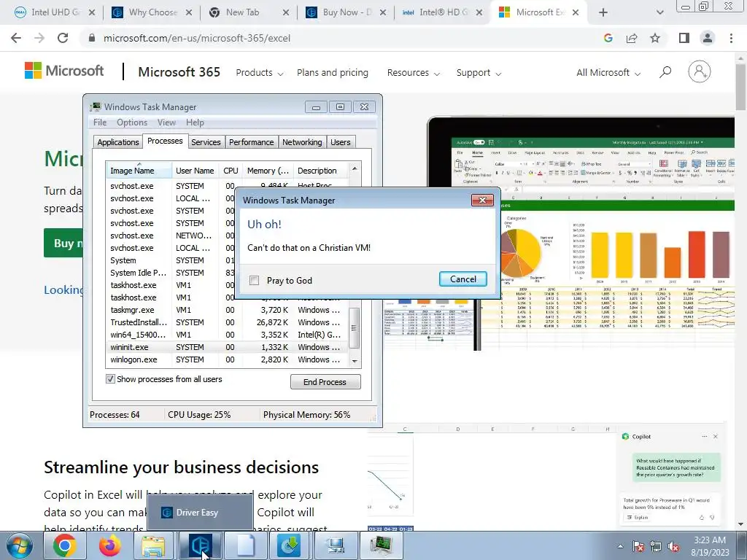Click Cancel in the Uh oh dialog
The width and height of the screenshot is (747, 560).
(463, 279)
